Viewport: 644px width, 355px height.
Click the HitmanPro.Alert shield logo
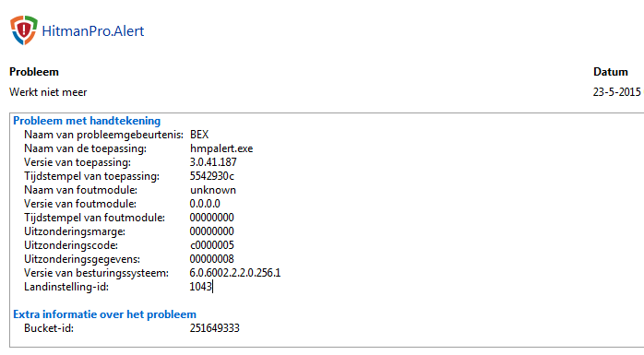click(x=24, y=30)
